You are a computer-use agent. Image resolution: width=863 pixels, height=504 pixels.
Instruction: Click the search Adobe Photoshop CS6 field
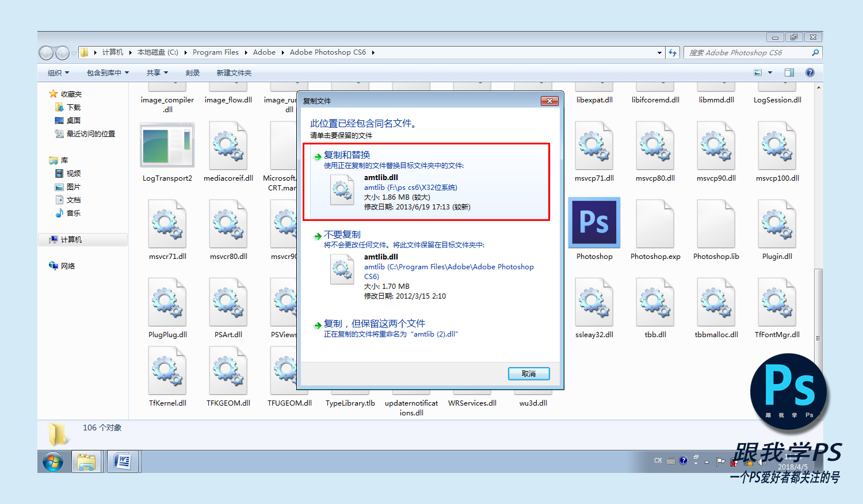(748, 52)
